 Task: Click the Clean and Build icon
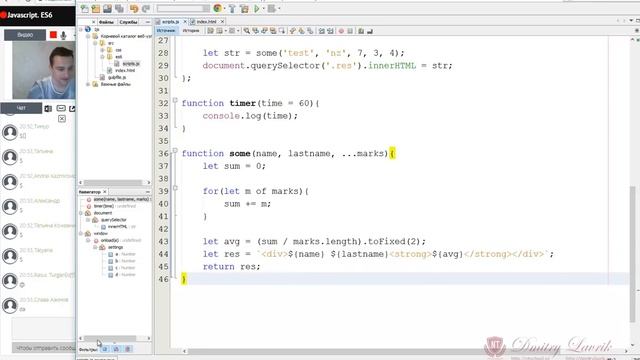(x=244, y=9)
